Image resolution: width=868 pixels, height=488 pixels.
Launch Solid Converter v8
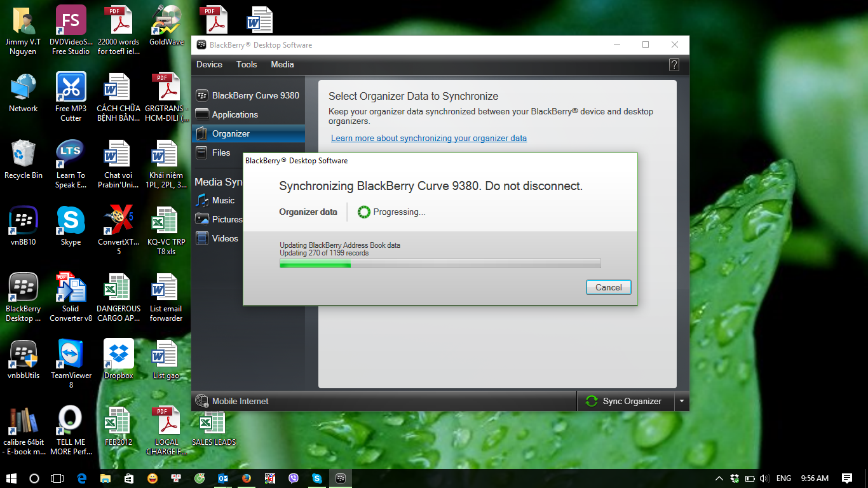click(71, 297)
